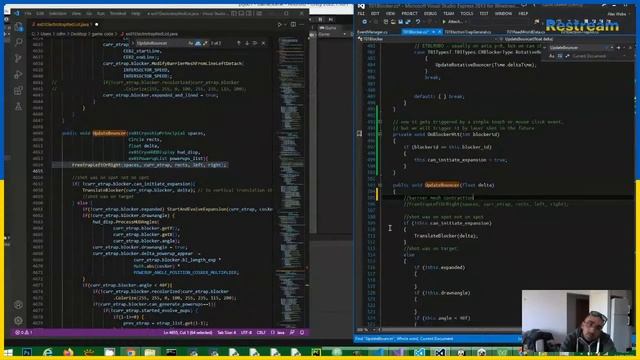Toggle Regular Expressions in Visual Studio find box

coord(567,56)
